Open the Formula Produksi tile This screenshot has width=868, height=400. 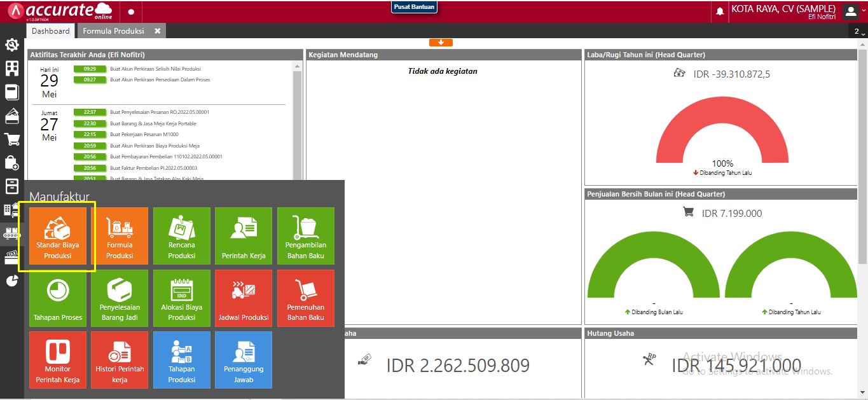[x=120, y=236]
